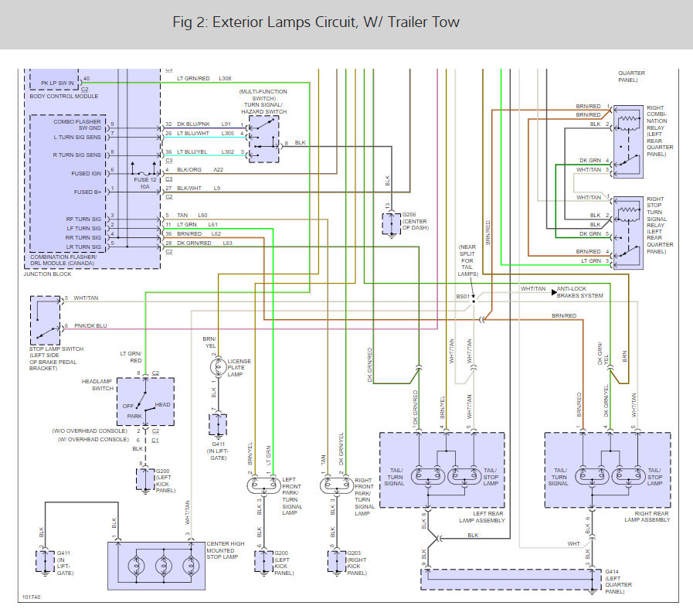Click the 'RIGHT REAR LAMP ASSEMBLY' label

[647, 516]
